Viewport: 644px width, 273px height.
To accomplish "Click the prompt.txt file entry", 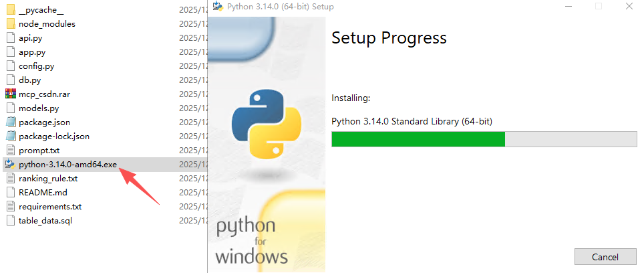I will click(39, 151).
